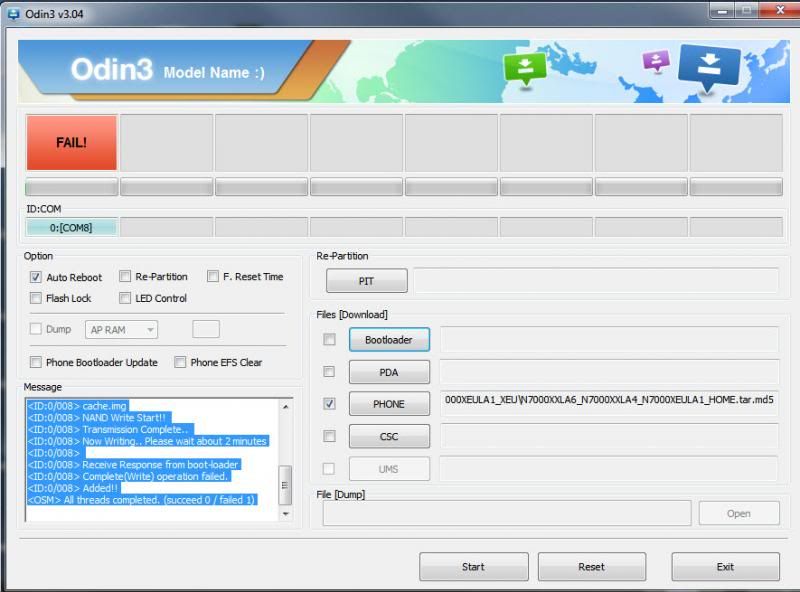800x592 pixels.
Task: Click the PIT button
Action: tap(367, 281)
